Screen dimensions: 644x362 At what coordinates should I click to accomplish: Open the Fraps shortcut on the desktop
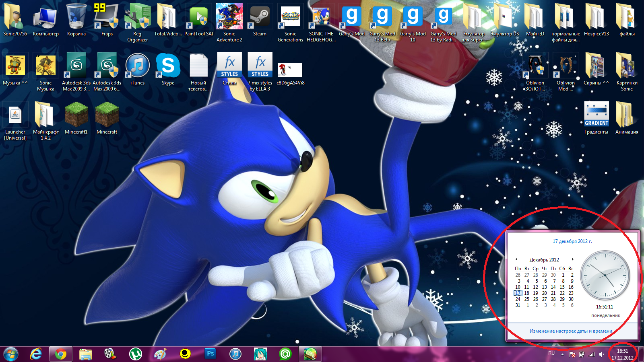[x=107, y=20]
